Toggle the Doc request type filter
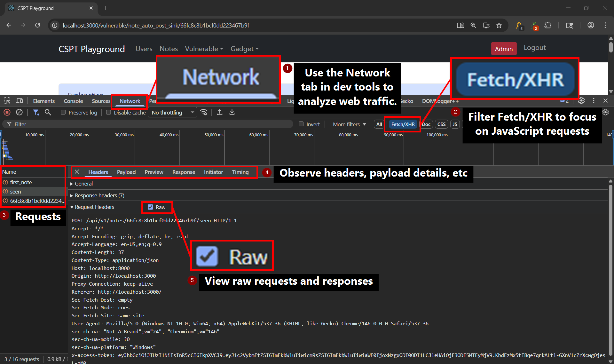Viewport: 614px width, 364px height. point(426,124)
